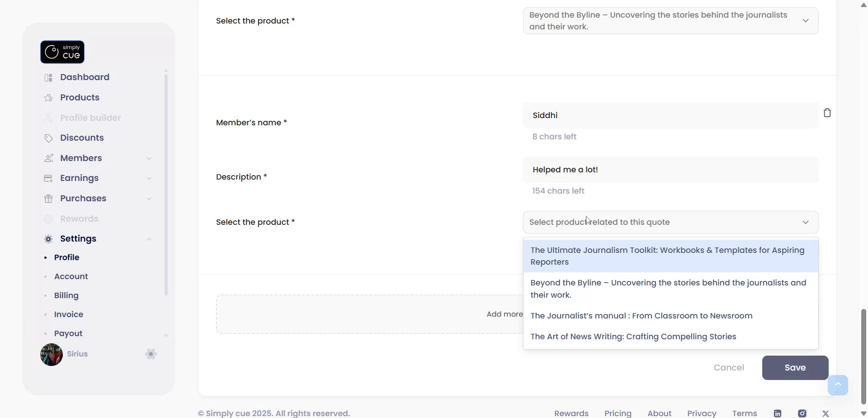Delete Siddhi's testimonial with the trash icon

pyautogui.click(x=827, y=113)
